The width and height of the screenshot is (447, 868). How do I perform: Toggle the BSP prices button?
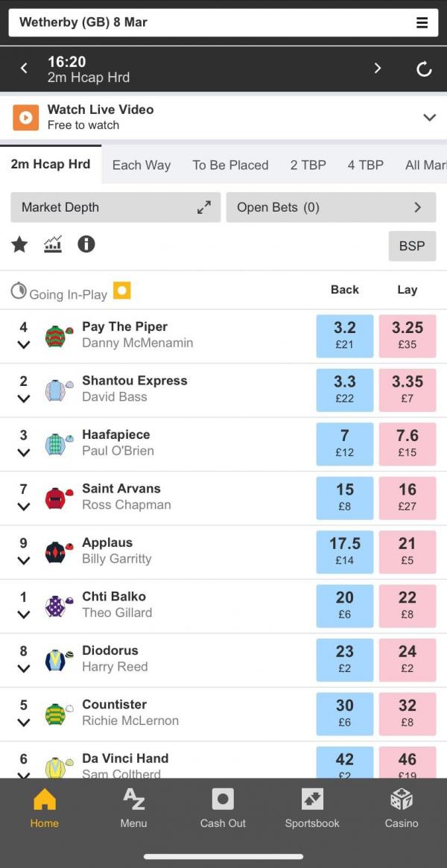(x=412, y=246)
